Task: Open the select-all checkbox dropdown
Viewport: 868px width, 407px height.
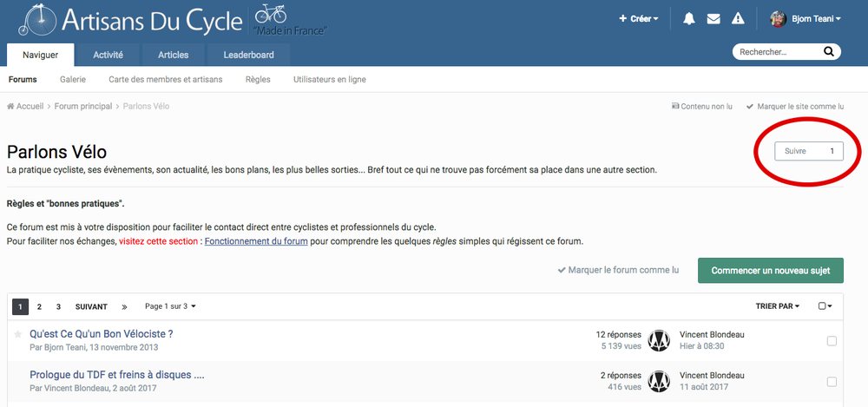Action: pyautogui.click(x=825, y=306)
